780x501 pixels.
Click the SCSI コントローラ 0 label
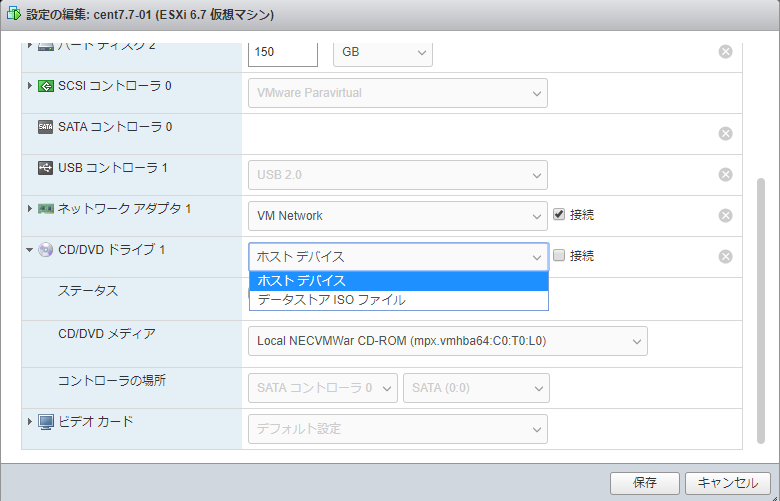pyautogui.click(x=115, y=86)
